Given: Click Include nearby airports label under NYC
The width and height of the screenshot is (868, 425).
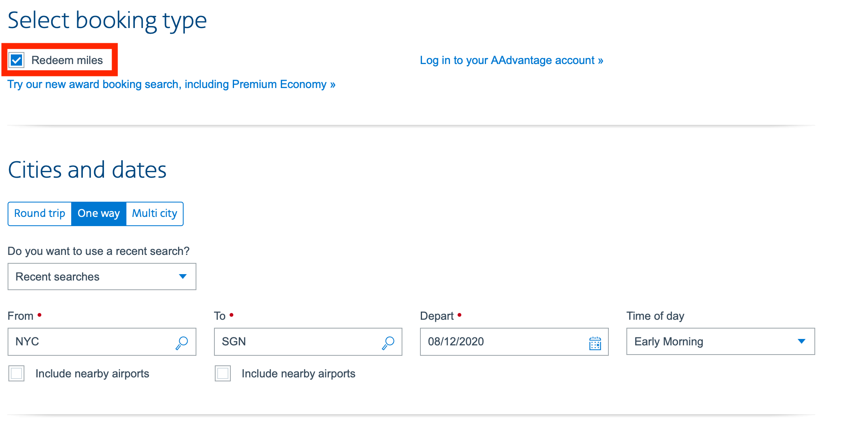Looking at the screenshot, I should 92,374.
